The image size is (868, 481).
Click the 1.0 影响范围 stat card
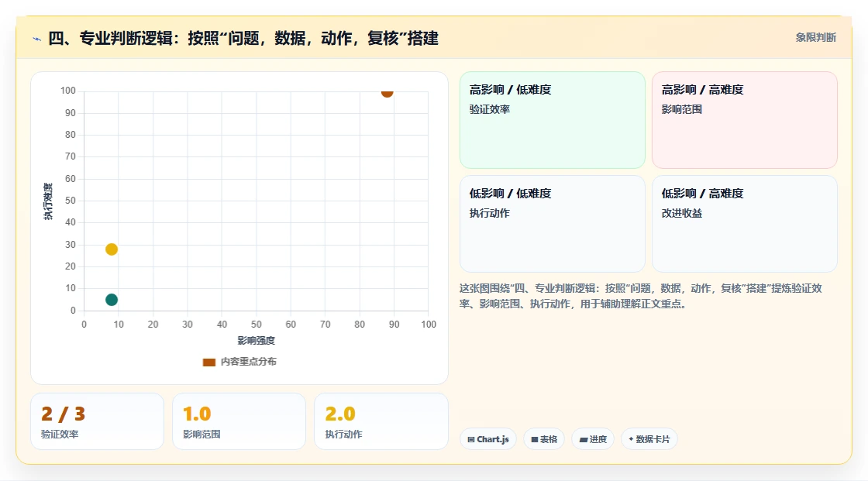pyautogui.click(x=239, y=421)
